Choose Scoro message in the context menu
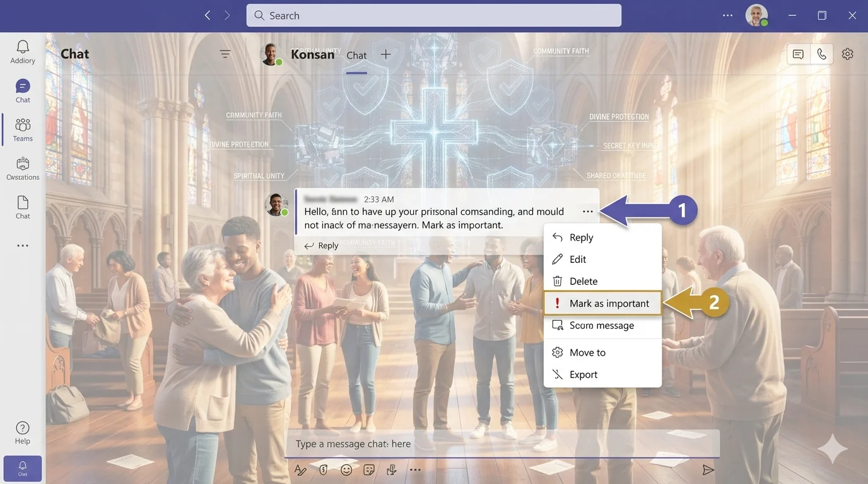 (602, 325)
